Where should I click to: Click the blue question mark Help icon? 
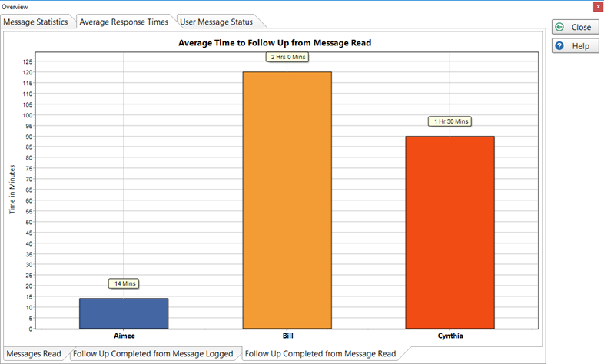pyautogui.click(x=559, y=46)
